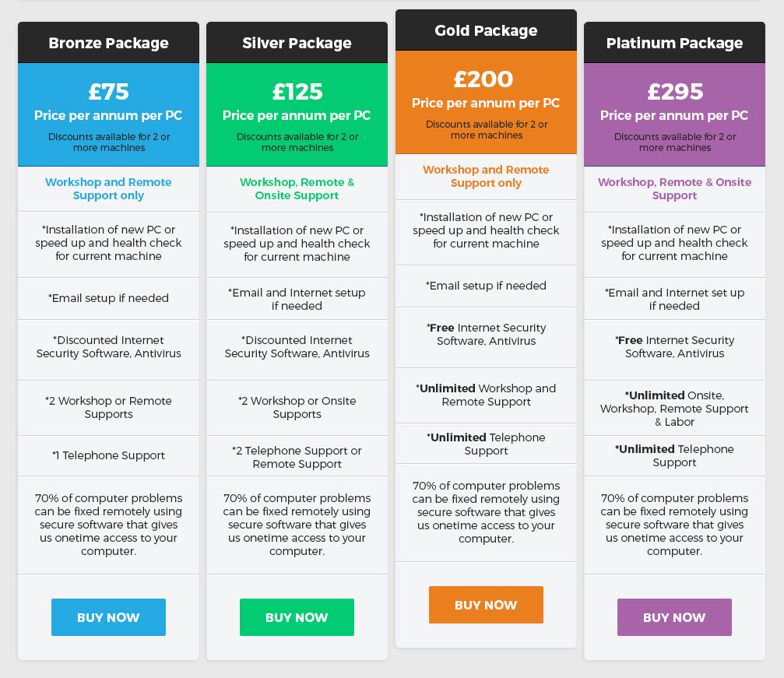
Task: Click the Gold Package title
Action: click(486, 30)
